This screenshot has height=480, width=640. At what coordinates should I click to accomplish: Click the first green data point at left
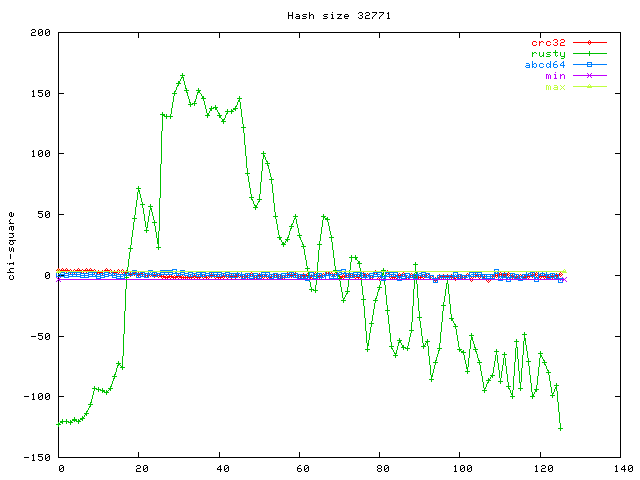(x=59, y=424)
